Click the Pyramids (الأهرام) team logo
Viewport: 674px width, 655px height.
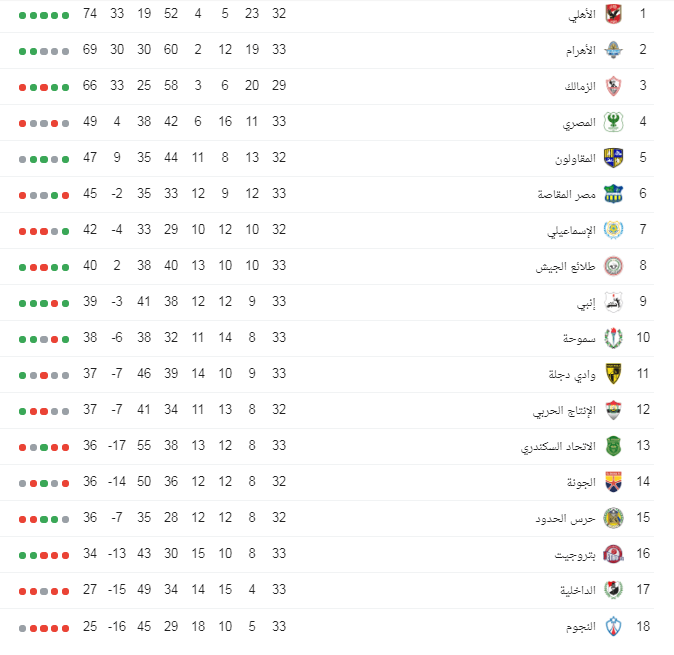coord(613,50)
